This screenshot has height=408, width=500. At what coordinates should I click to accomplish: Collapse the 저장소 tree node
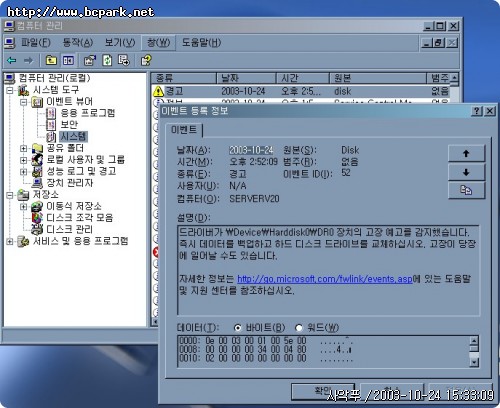[10, 195]
